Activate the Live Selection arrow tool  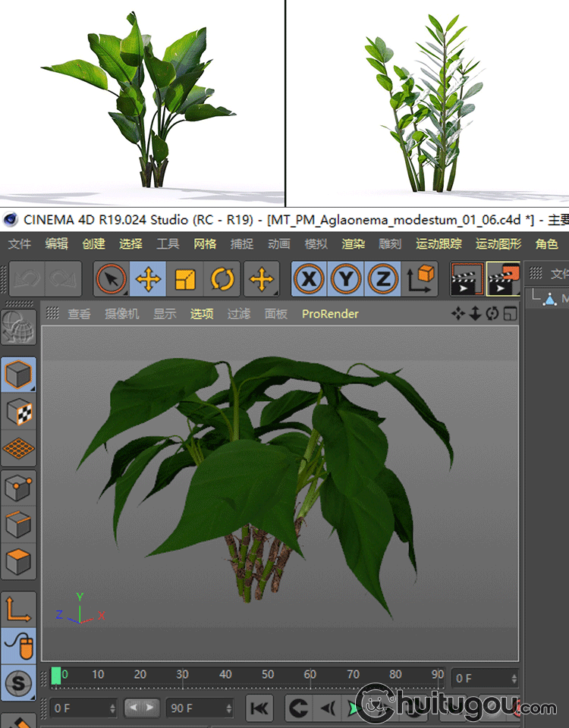[x=112, y=280]
